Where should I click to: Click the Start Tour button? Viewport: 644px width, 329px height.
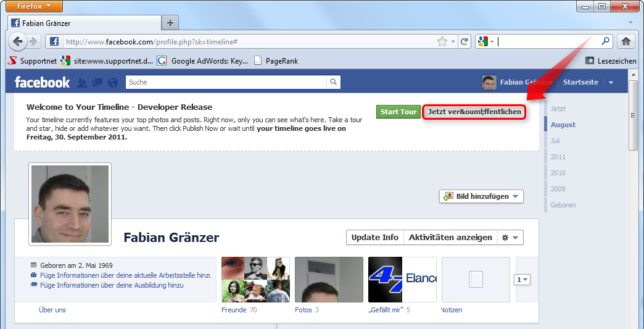click(398, 112)
